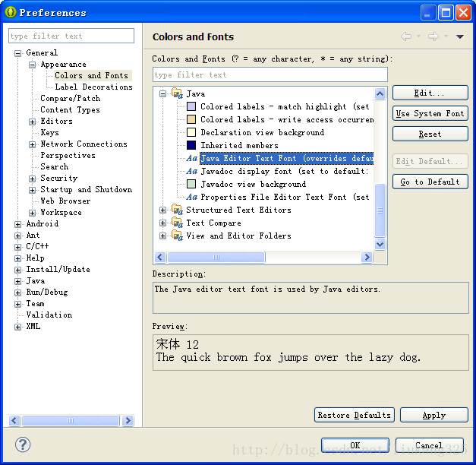Image resolution: width=476 pixels, height=465 pixels.
Task: Click the View and Editor Folders icon
Action: click(177, 236)
